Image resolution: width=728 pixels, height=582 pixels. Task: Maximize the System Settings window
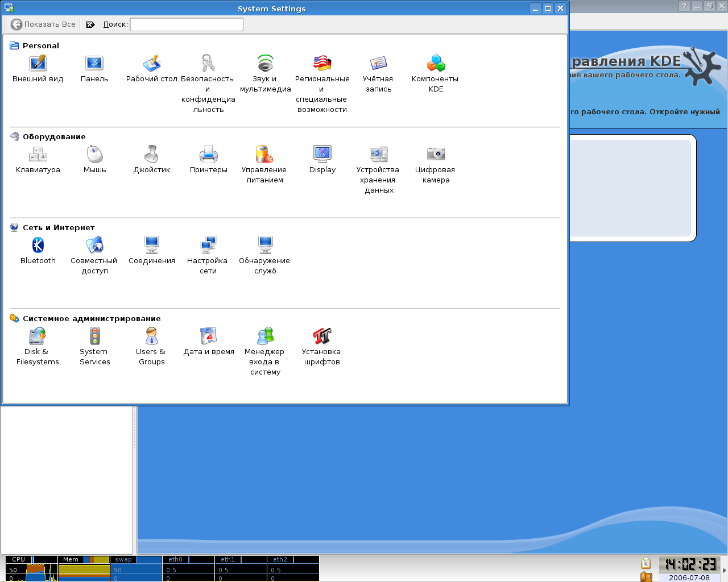(548, 8)
